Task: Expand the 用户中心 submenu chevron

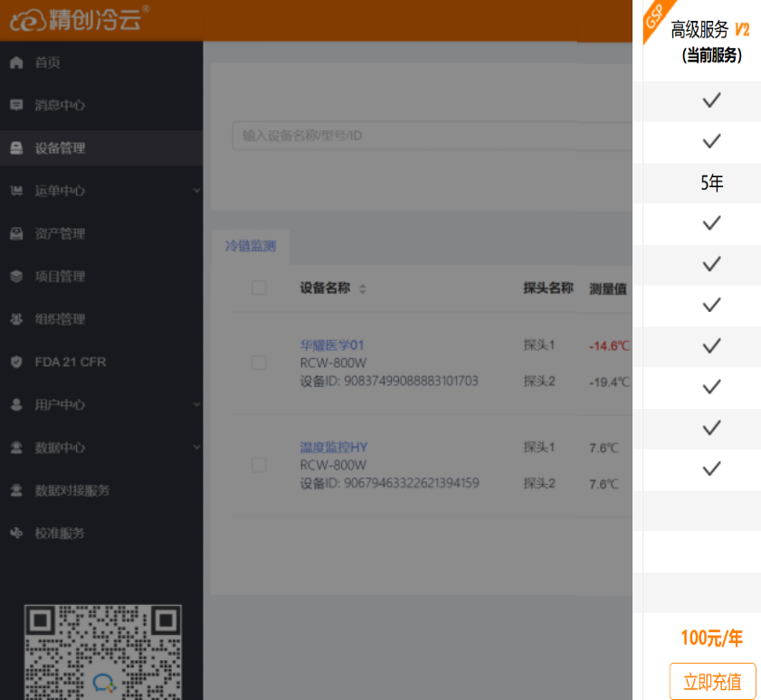Action: click(196, 405)
